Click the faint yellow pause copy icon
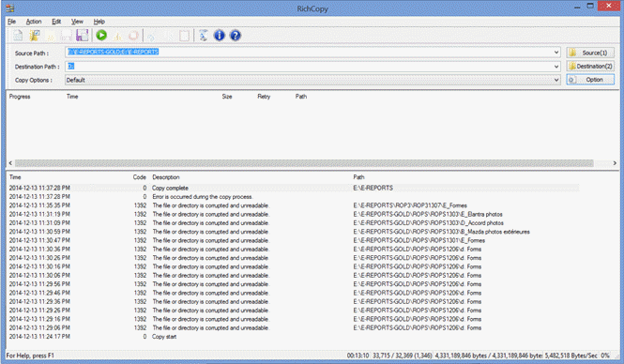 (117, 37)
